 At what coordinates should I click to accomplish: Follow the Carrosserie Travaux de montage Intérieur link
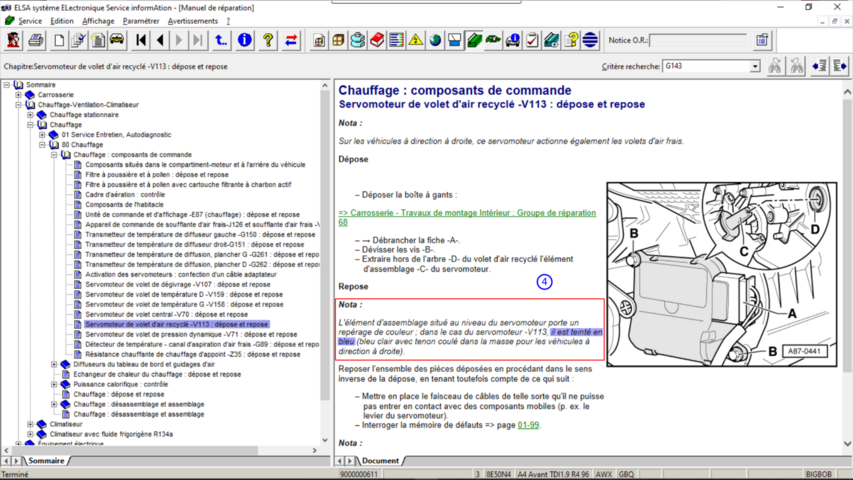(467, 217)
